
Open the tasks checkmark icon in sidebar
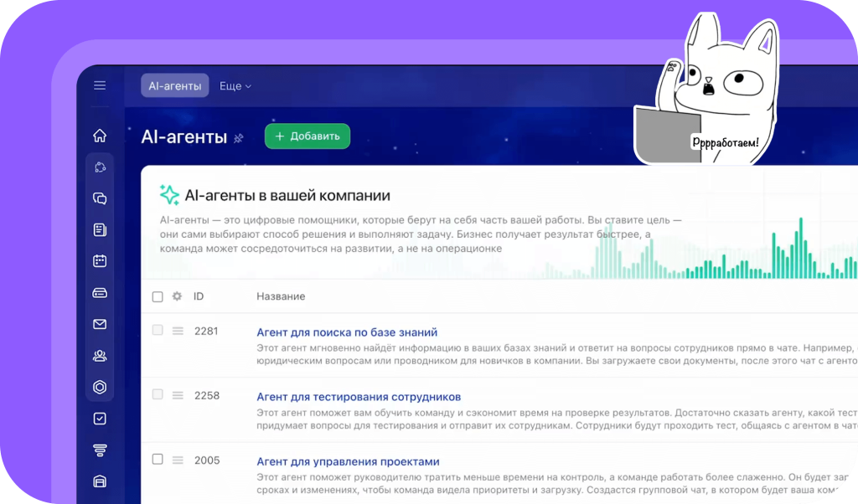(100, 419)
